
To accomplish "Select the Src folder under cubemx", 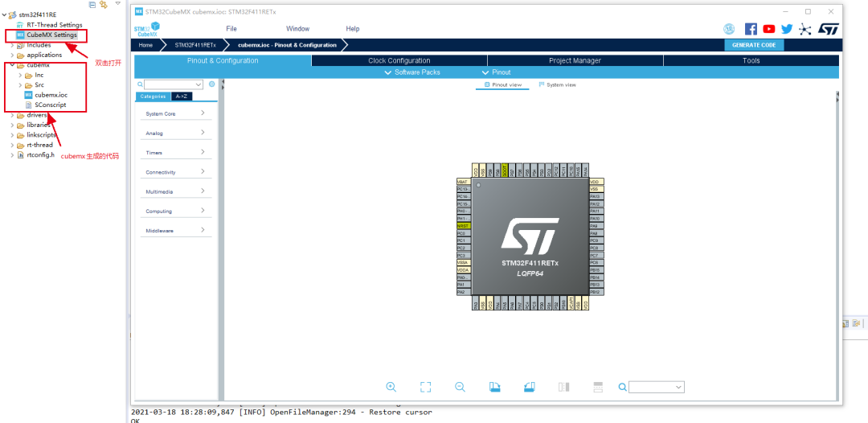I will pos(39,84).
